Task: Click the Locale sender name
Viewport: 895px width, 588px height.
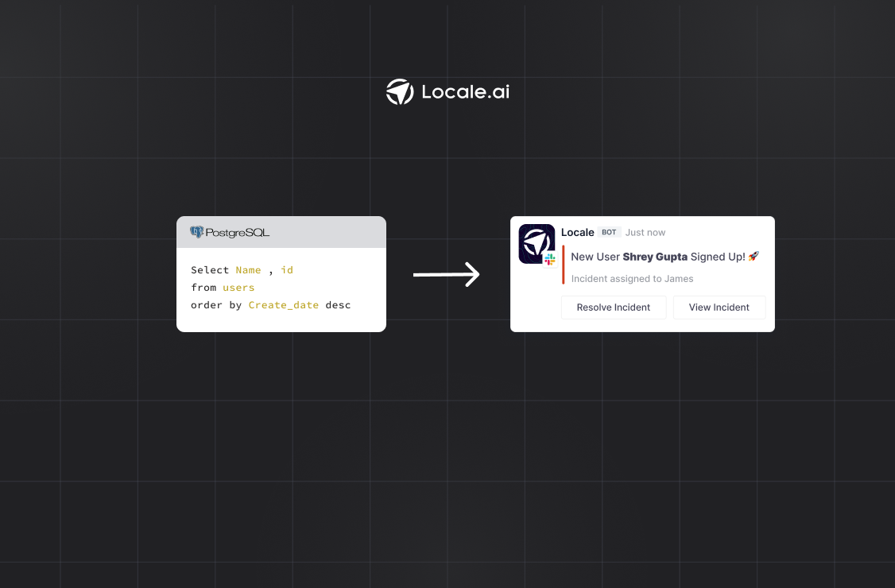Action: pyautogui.click(x=578, y=232)
